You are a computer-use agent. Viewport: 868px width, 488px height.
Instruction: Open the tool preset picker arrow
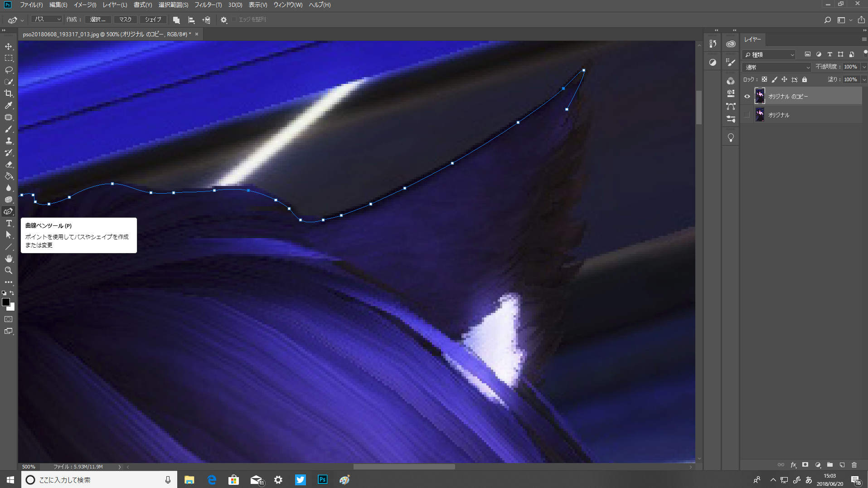[x=22, y=20]
